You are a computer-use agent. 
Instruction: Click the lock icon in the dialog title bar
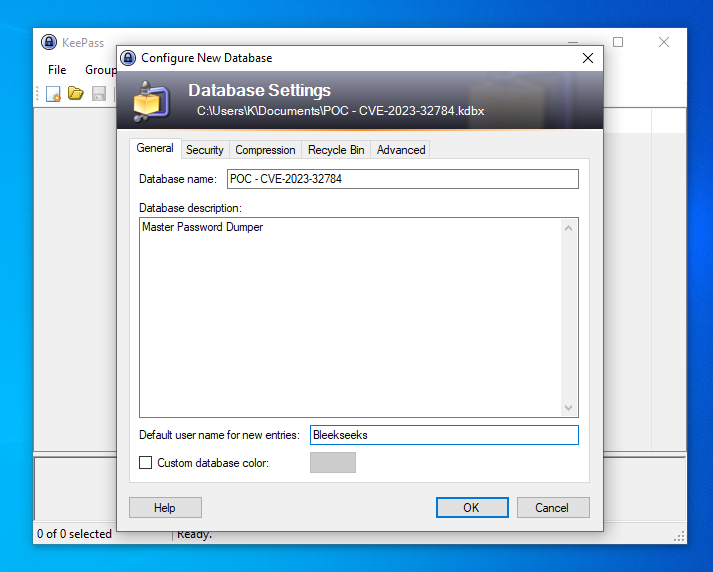click(x=128, y=58)
